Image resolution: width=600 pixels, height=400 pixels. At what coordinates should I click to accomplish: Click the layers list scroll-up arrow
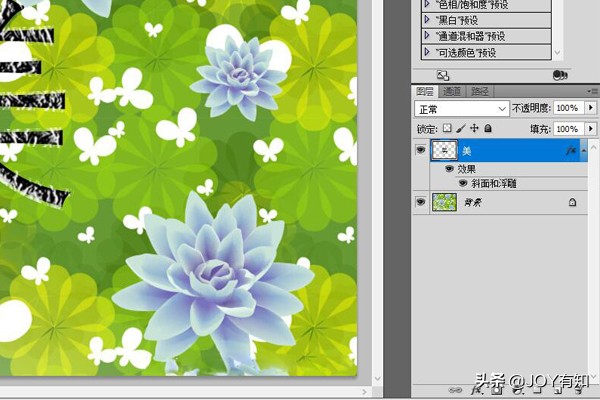(x=593, y=147)
